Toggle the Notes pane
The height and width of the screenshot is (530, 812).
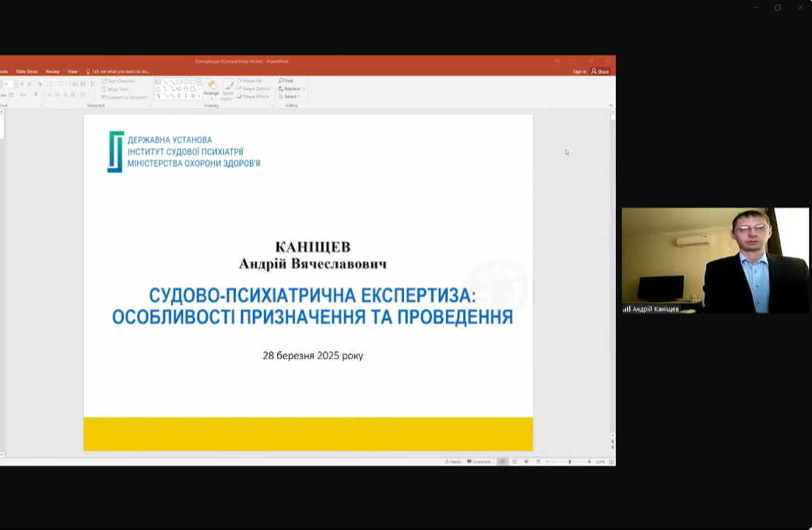click(x=453, y=462)
